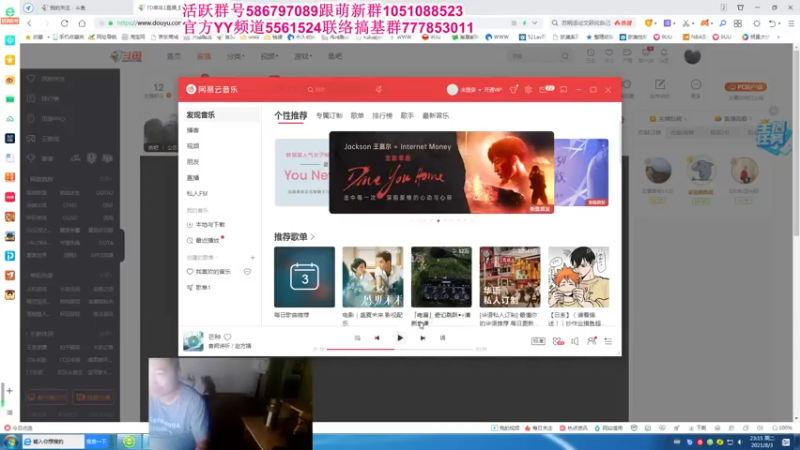Click the song playback progress bar

399,349
